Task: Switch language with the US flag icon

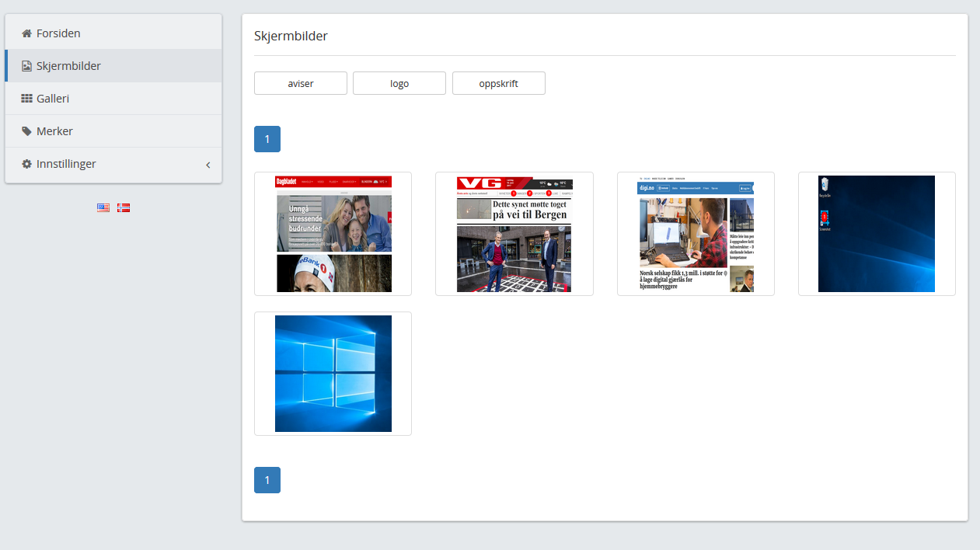Action: tap(103, 207)
